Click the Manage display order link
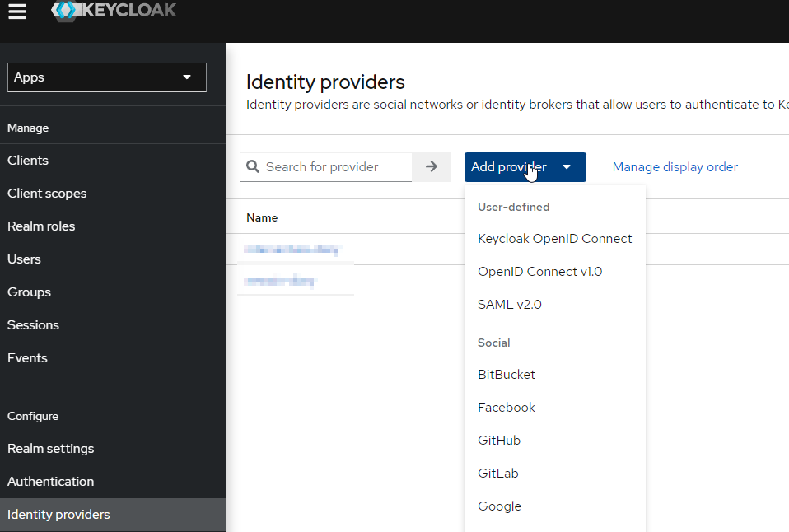This screenshot has width=789, height=532. click(675, 166)
